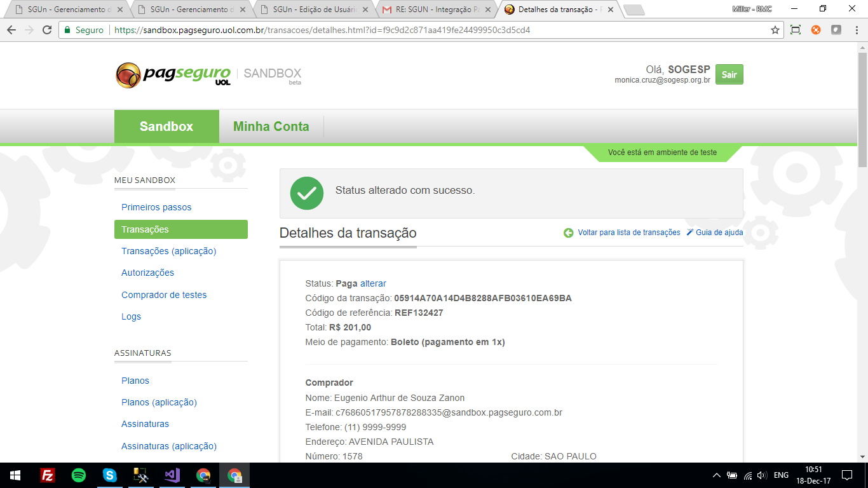Viewport: 868px width, 488px height.
Task: Reload the page using the refresh icon
Action: tap(47, 30)
